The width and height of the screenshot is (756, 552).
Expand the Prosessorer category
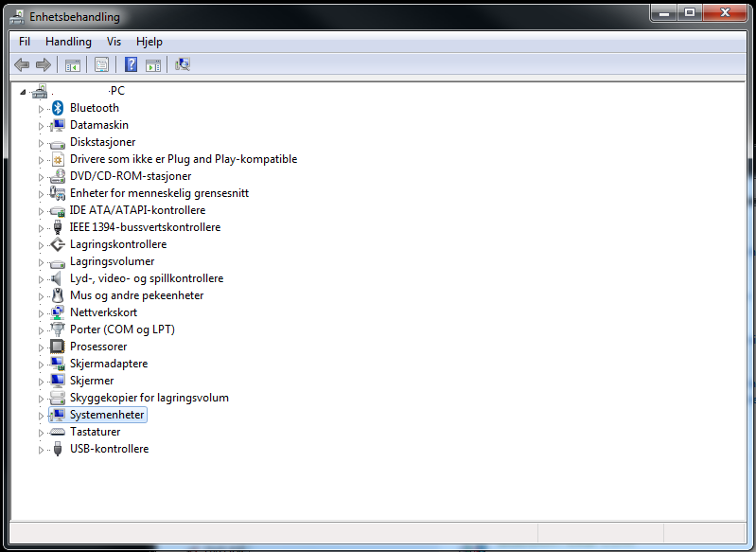(x=41, y=347)
